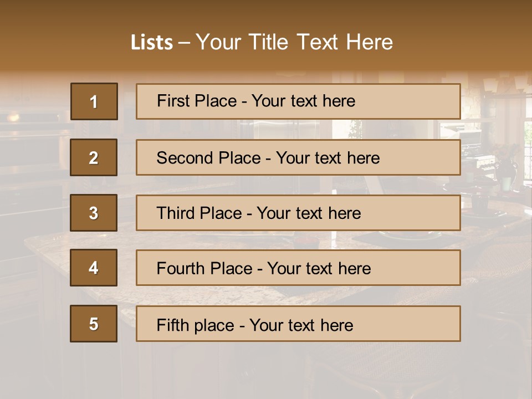The width and height of the screenshot is (532, 399).
Task: Select the Fifth place text bar
Action: [x=298, y=324]
